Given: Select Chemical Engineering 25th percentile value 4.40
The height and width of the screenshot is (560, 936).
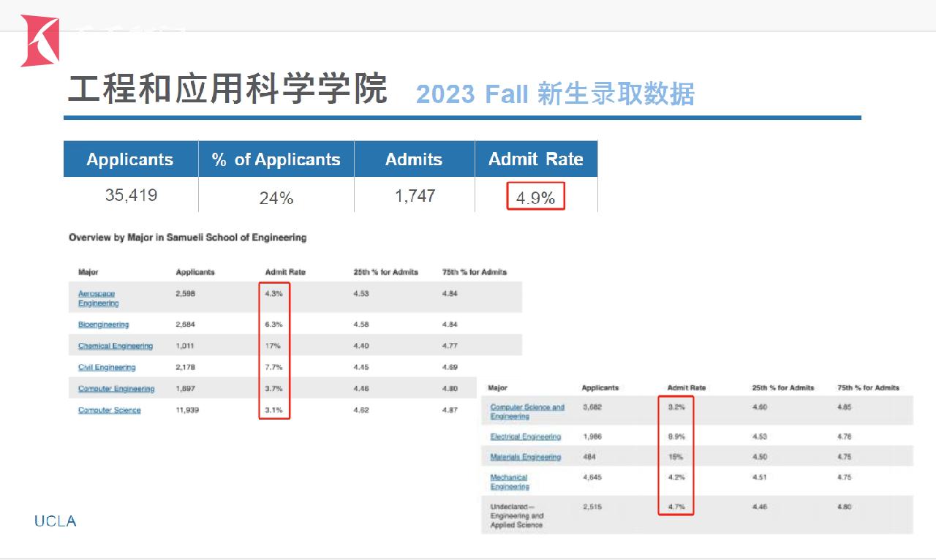Looking at the screenshot, I should pos(361,346).
